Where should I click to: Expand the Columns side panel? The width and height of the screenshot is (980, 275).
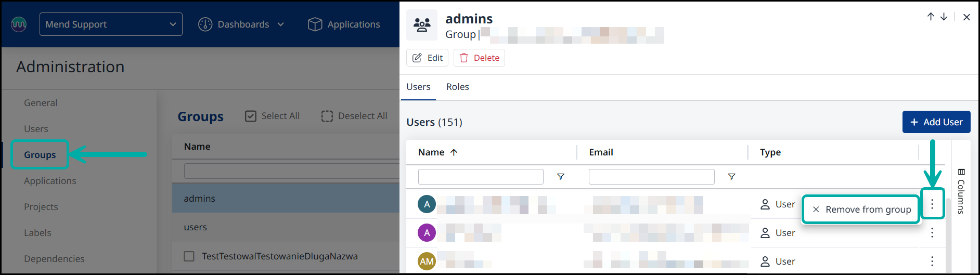(x=961, y=191)
